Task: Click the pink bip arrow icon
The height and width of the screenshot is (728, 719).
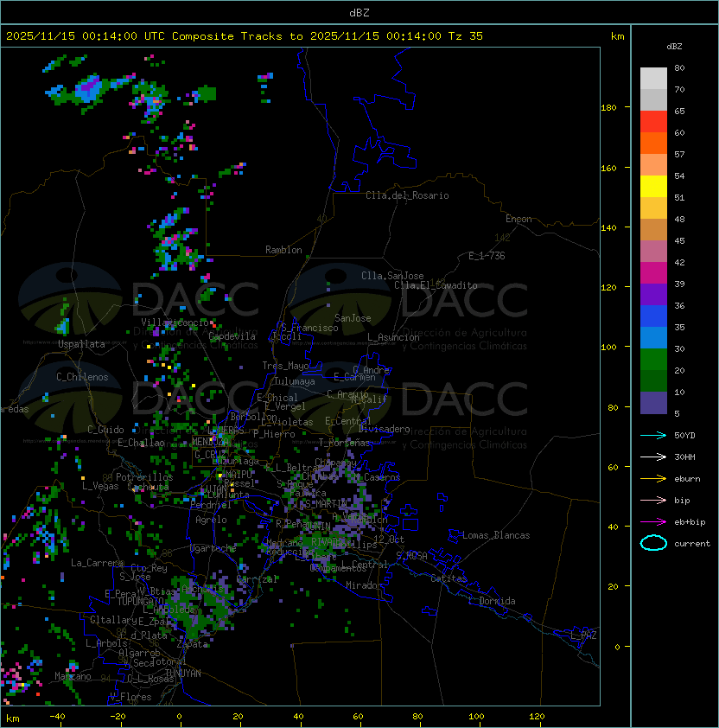Action: point(653,500)
